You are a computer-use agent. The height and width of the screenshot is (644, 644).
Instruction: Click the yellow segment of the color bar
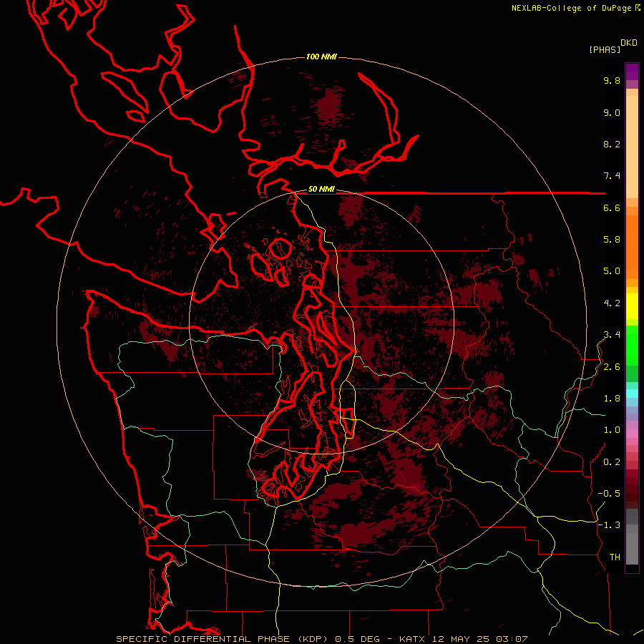point(632,306)
